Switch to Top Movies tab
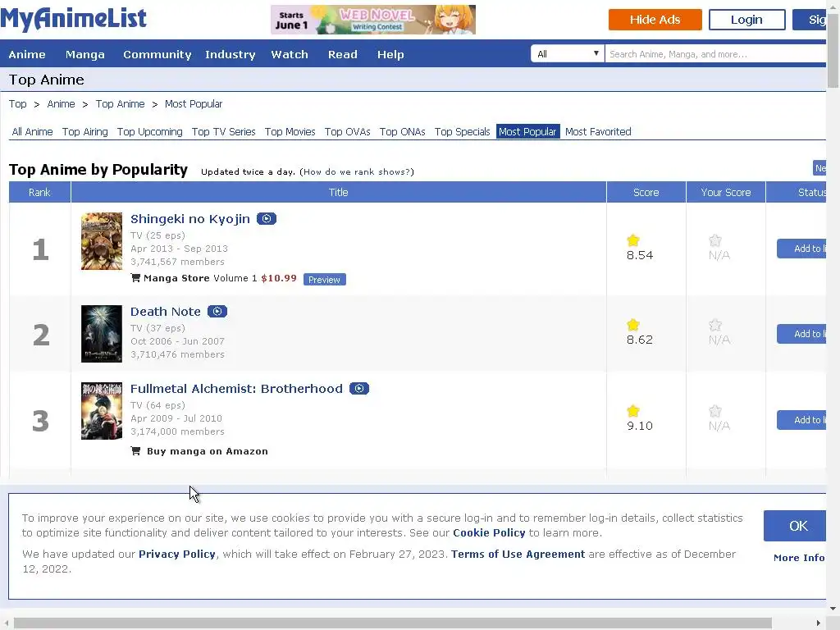The image size is (840, 630). pos(290,132)
